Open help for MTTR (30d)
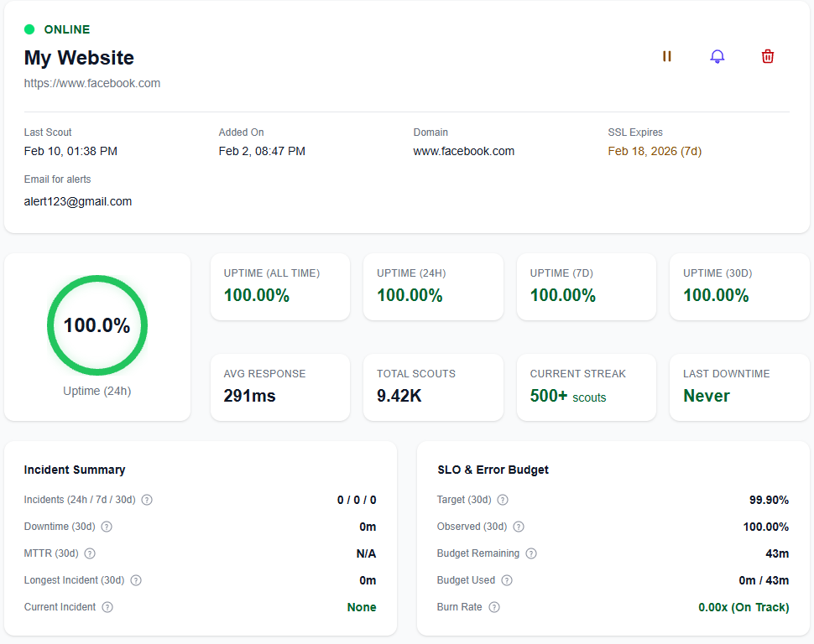The height and width of the screenshot is (644, 814). pos(90,553)
